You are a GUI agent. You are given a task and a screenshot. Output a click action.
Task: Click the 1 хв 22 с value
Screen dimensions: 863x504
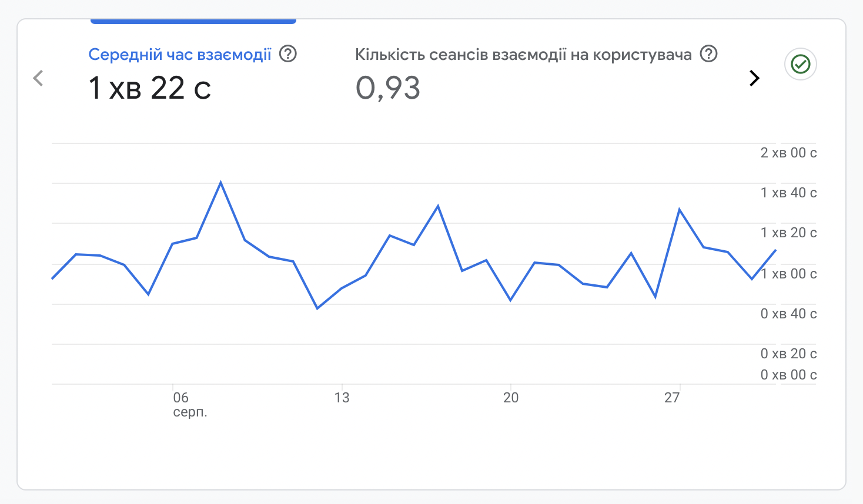point(149,88)
